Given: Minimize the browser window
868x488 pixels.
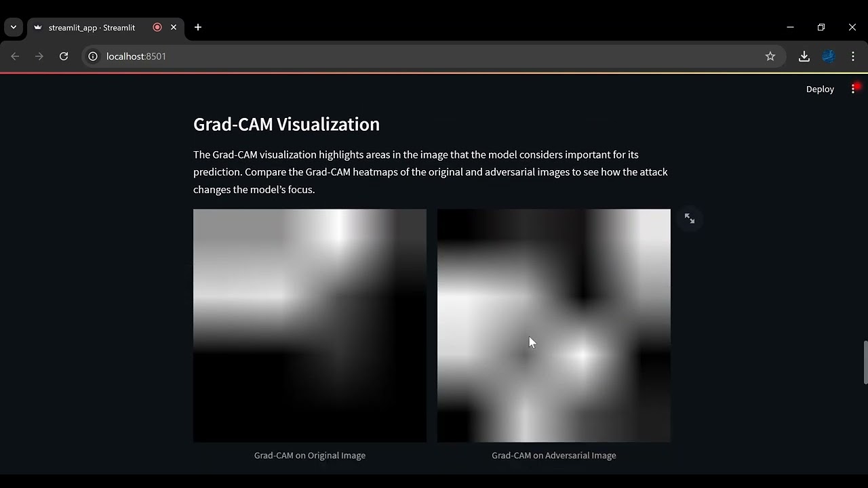Looking at the screenshot, I should pos(790,27).
